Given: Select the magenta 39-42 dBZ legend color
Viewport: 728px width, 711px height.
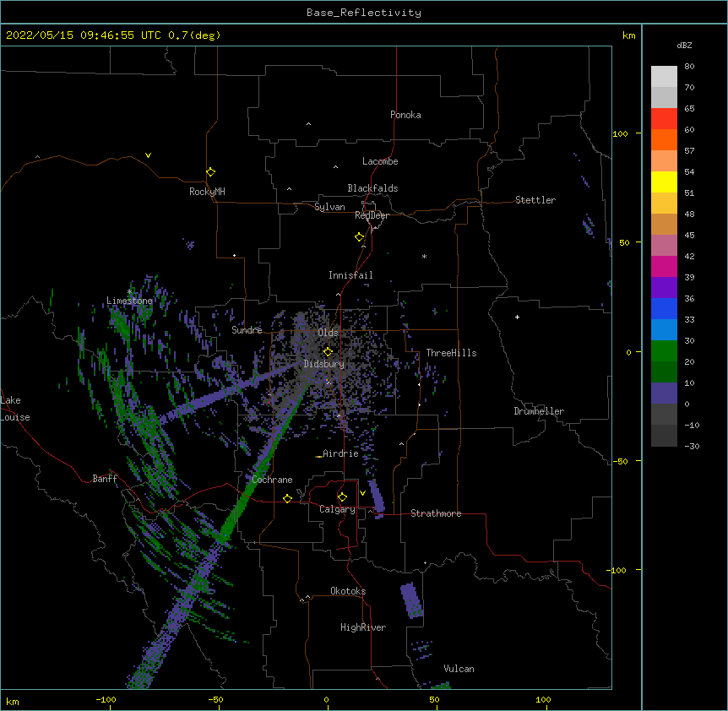Looking at the screenshot, I should [664, 266].
